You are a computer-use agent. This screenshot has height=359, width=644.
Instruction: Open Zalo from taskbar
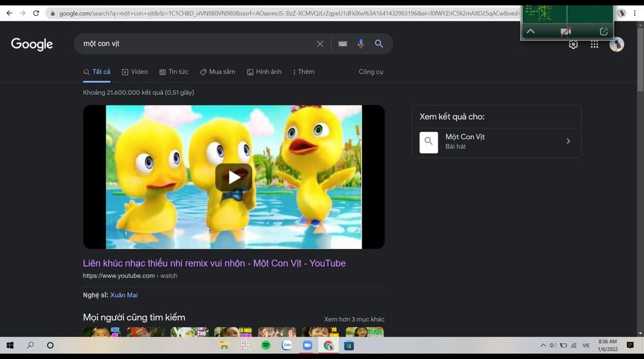(287, 345)
